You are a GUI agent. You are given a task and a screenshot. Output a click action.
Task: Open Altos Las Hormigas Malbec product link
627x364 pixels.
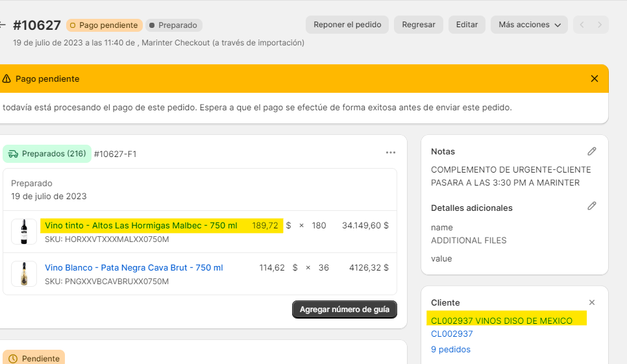pyautogui.click(x=141, y=226)
